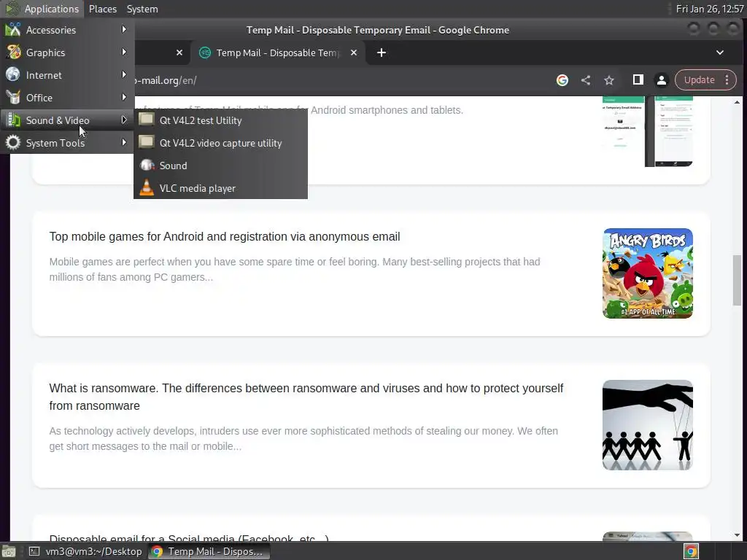Click the Sound & Video film icon
The height and width of the screenshot is (560, 747).
(x=13, y=120)
